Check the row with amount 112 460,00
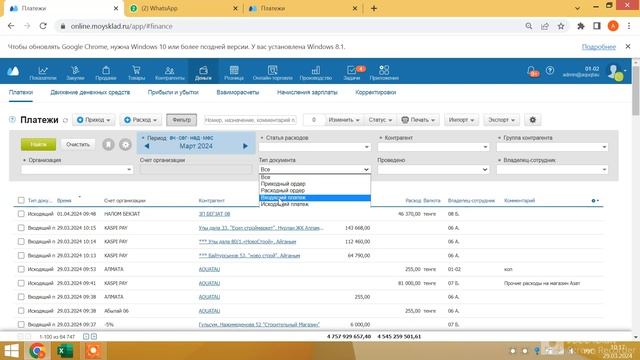This screenshot has width=640, height=360. coord(21,242)
